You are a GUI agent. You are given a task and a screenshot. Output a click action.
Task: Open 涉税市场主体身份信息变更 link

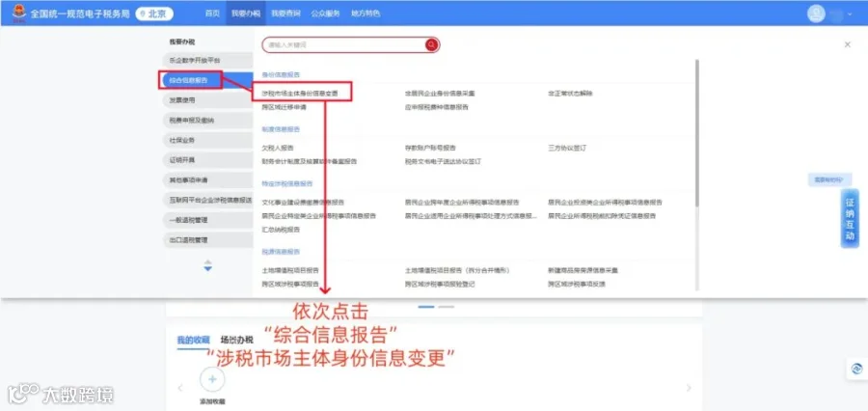300,94
